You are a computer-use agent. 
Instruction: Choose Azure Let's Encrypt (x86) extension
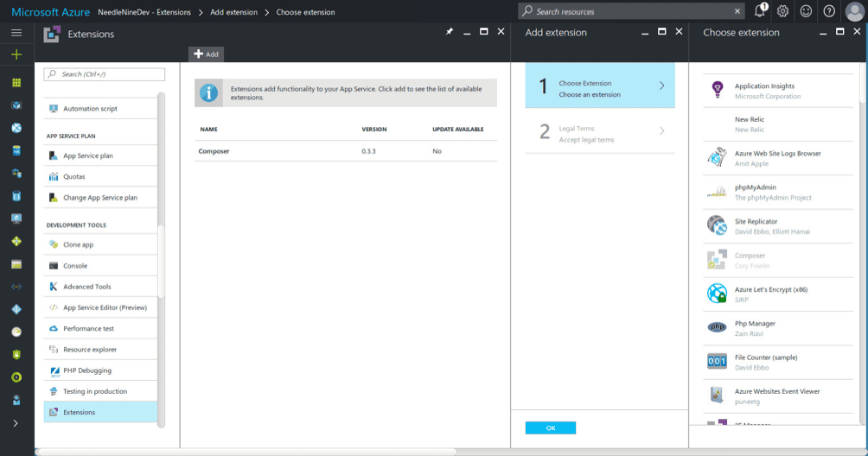point(778,294)
